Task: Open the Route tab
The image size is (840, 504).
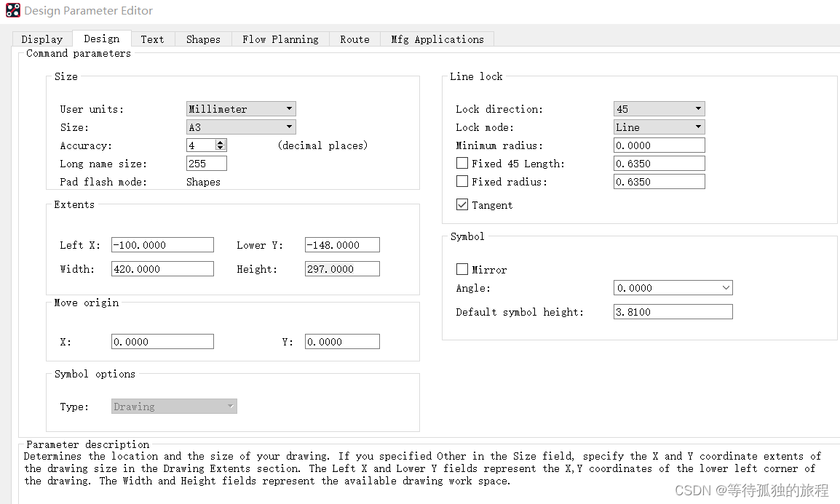Action: coord(354,39)
